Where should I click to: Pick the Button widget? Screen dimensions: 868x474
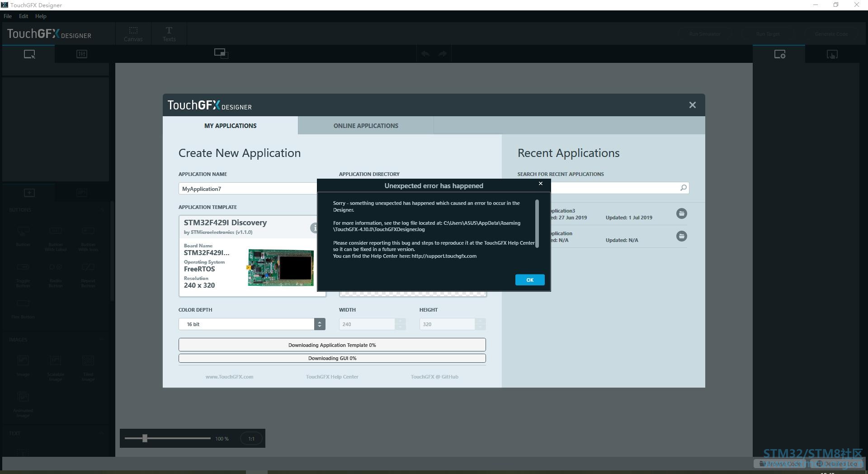(x=23, y=236)
